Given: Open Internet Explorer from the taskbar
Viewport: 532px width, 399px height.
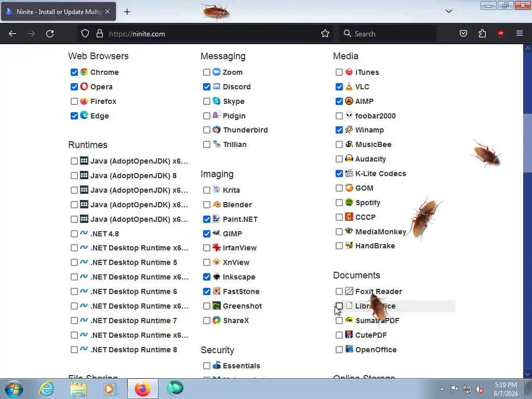Looking at the screenshot, I should [x=46, y=389].
